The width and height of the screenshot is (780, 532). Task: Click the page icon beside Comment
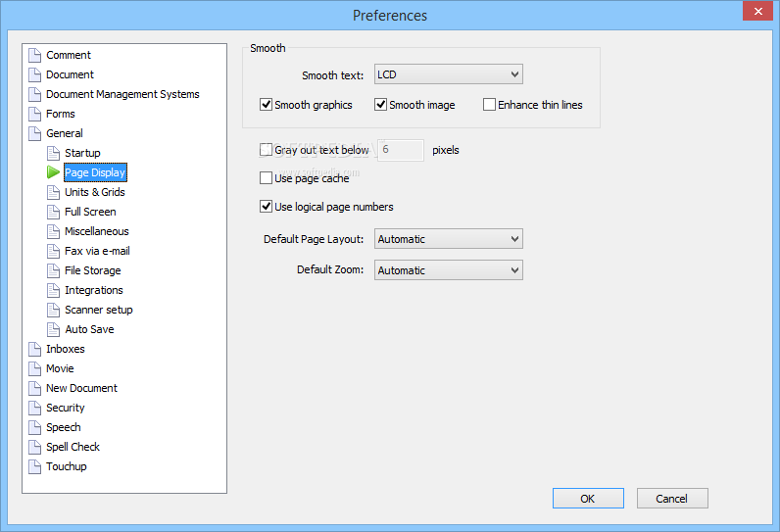(x=35, y=55)
